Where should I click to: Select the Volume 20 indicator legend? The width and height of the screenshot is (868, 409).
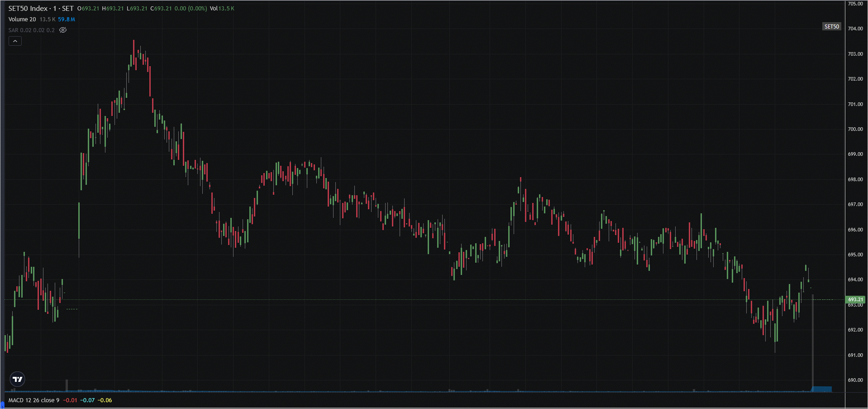coord(22,19)
